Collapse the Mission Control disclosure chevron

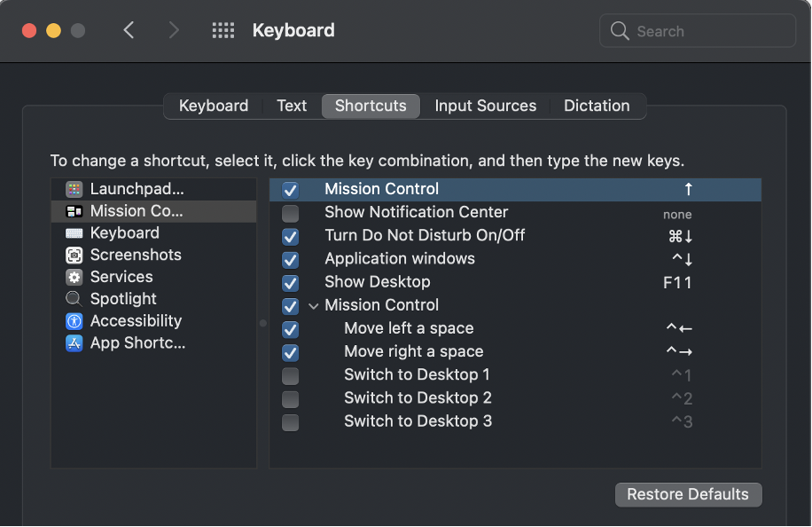[x=313, y=305]
